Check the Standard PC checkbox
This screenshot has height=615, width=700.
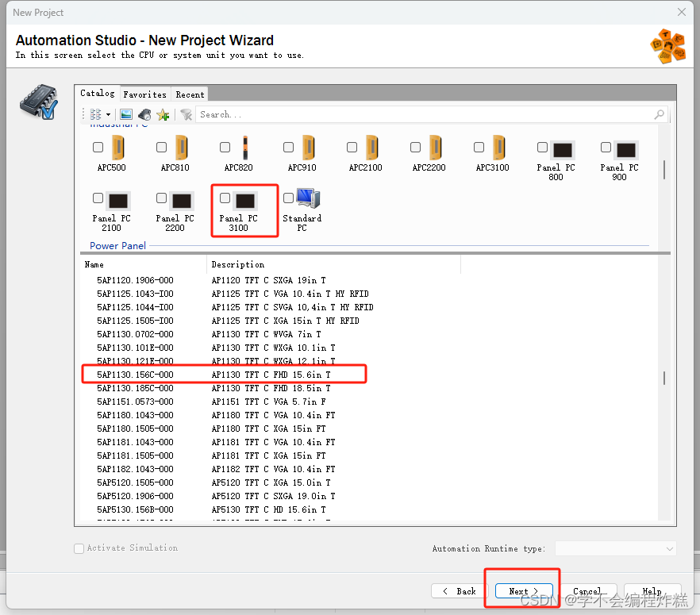tap(288, 198)
